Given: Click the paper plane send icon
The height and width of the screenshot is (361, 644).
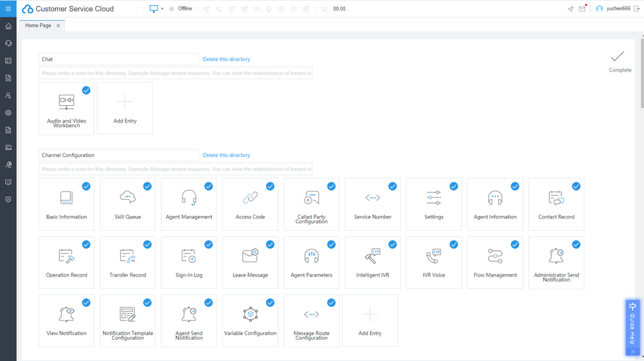Looking at the screenshot, I should point(571,9).
